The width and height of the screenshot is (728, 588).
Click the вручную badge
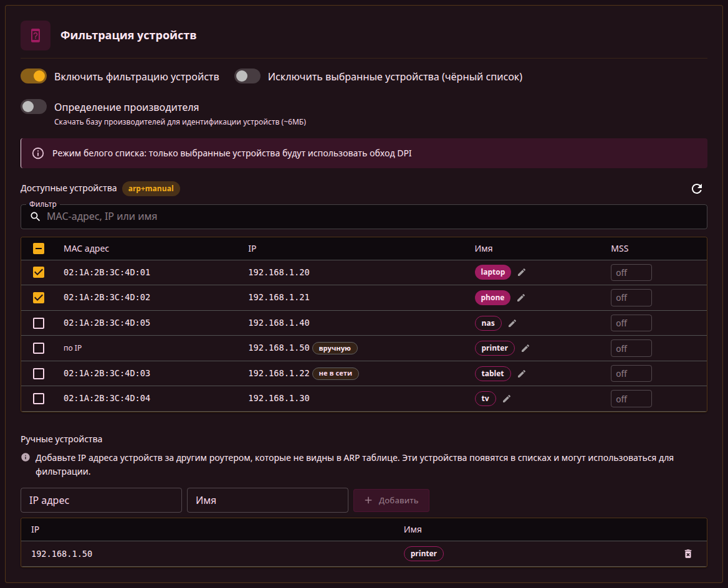coord(335,348)
